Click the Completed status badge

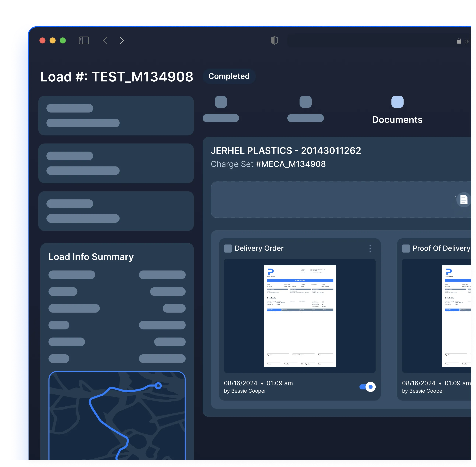pos(229,76)
